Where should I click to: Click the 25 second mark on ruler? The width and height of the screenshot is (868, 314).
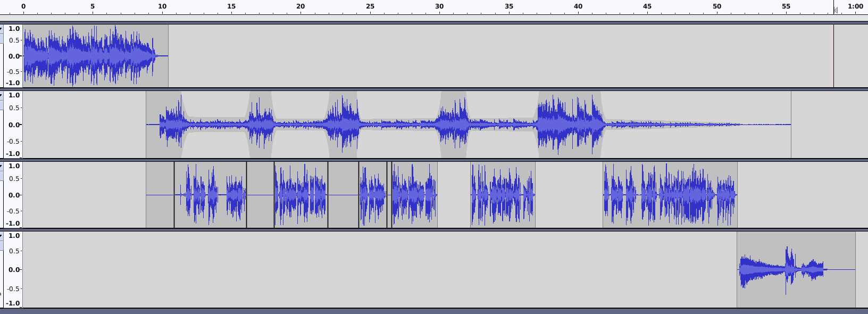[370, 6]
